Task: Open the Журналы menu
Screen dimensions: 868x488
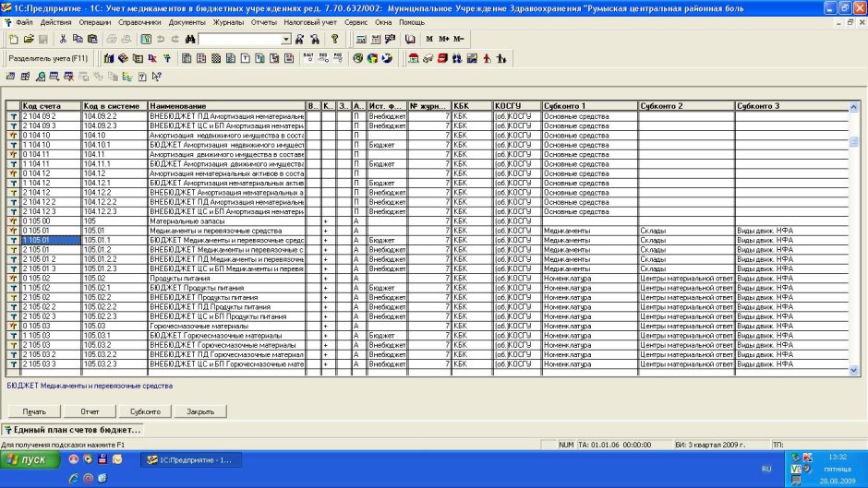Action: click(228, 22)
